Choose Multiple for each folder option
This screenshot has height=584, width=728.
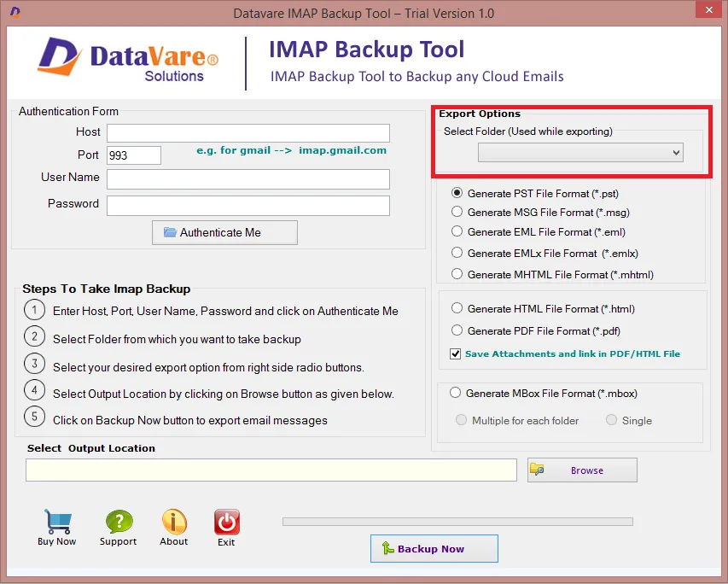click(x=461, y=420)
